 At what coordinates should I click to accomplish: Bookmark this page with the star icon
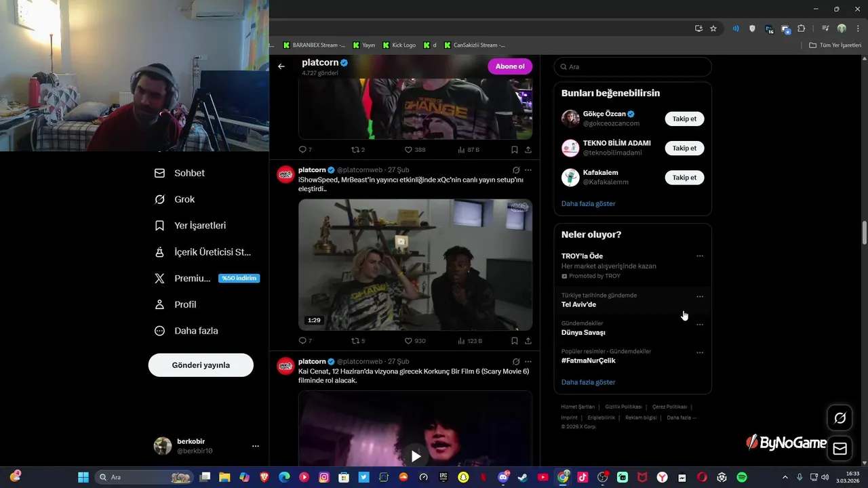tap(713, 28)
